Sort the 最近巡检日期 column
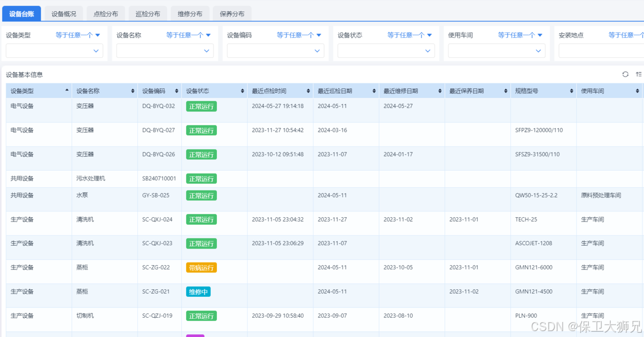Screen dimensions: 644x337 (374, 91)
